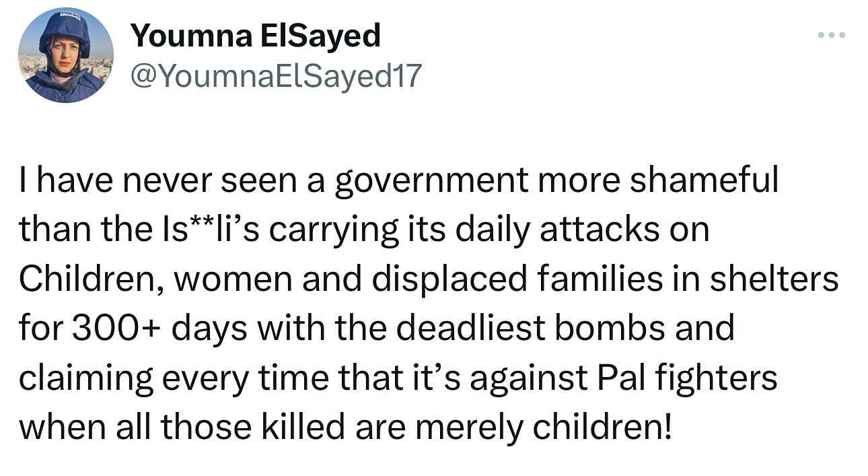Click the circular profile avatar photo
This screenshot has height=476, width=868.
65,55
